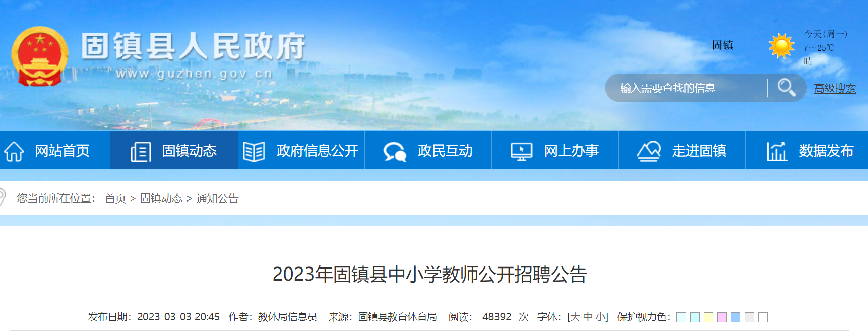Click the monitor icon beside 网上办事

coord(521,151)
